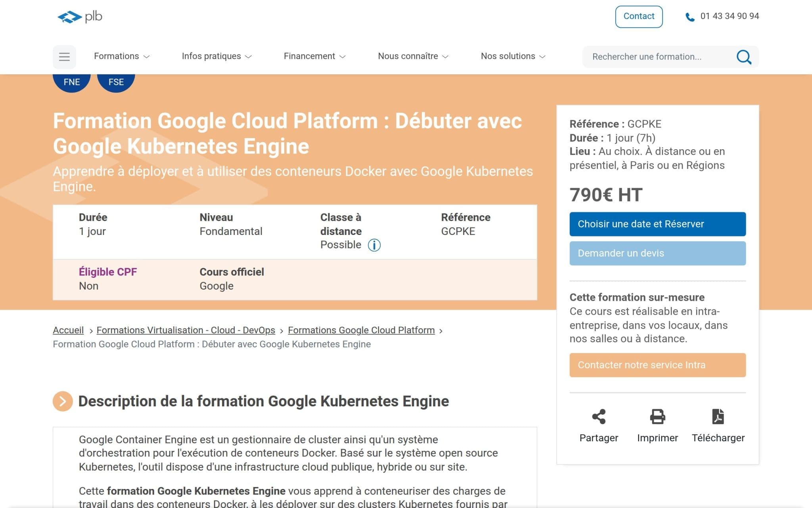Viewport: 812px width, 508px height.
Task: Click the Télécharger PDF icon
Action: 718,416
